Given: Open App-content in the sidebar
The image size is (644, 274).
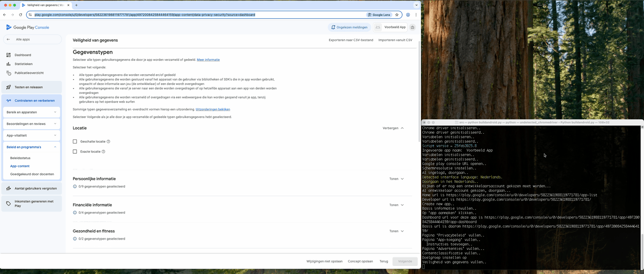Looking at the screenshot, I should click(20, 166).
